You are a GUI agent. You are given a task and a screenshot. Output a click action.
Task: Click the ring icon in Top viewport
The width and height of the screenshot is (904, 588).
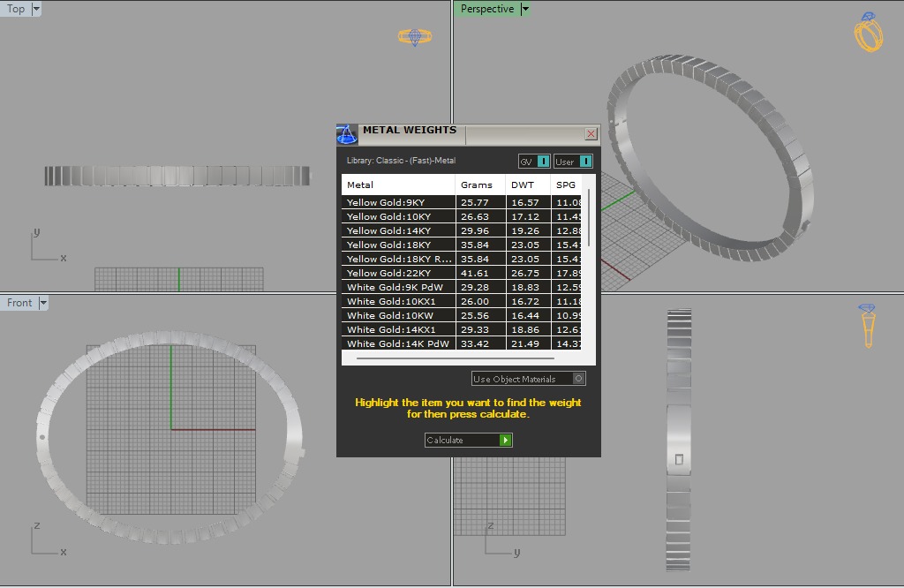(x=415, y=37)
